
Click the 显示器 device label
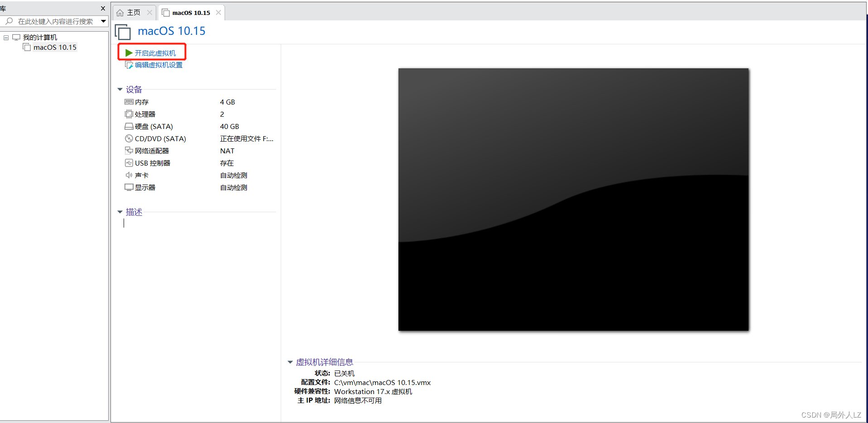point(145,187)
